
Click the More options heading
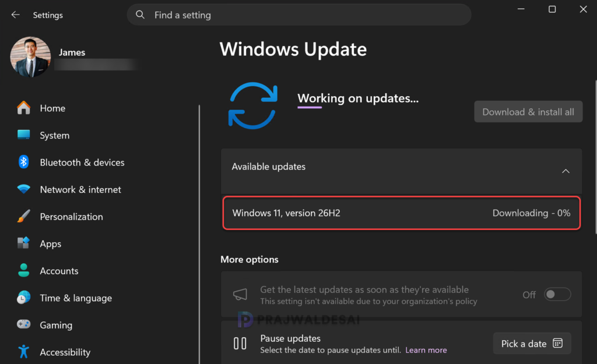coord(250,259)
